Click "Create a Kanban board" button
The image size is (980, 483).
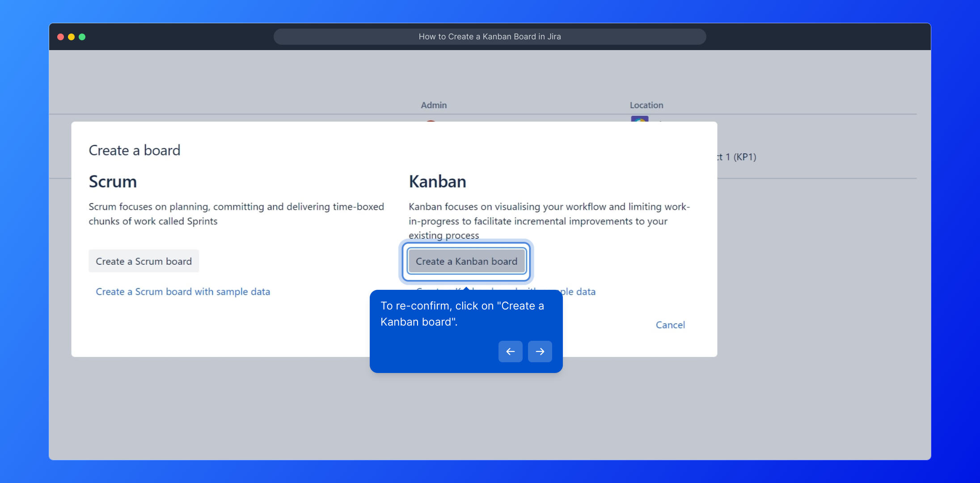click(x=466, y=262)
